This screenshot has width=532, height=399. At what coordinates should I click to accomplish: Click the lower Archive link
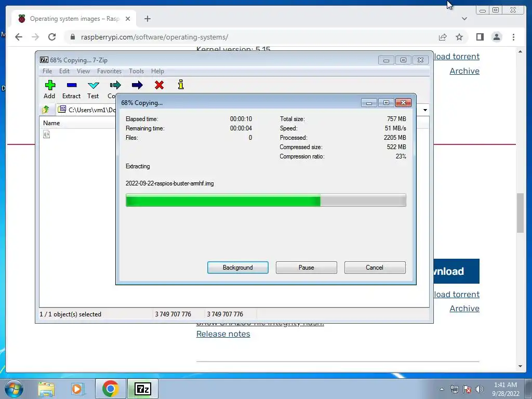[464, 309]
